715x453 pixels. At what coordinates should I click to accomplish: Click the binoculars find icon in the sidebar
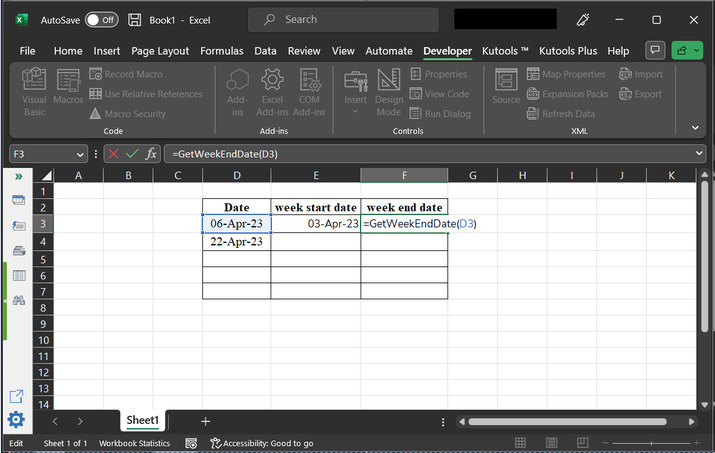[x=18, y=300]
